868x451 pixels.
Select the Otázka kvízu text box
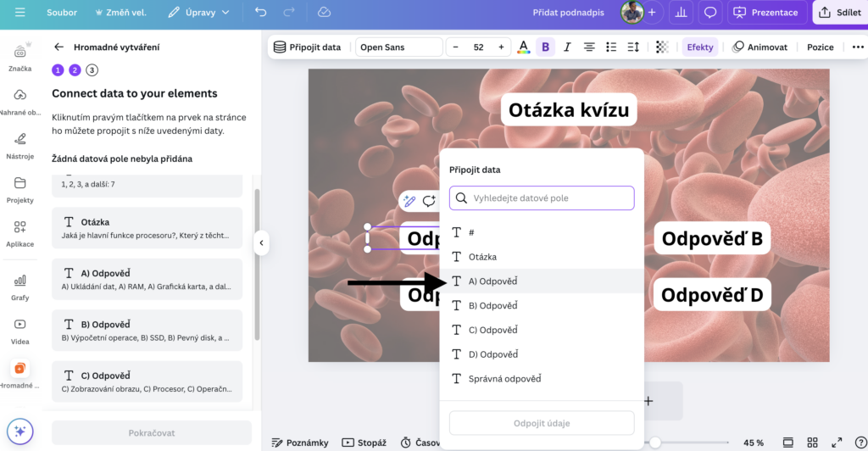[569, 110]
